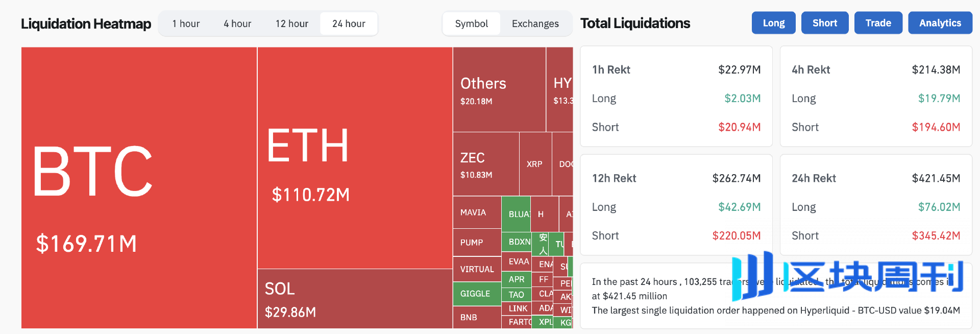Viewport: 980px width, 334px height.
Task: Toggle heatmap view to Symbol
Action: pyautogui.click(x=471, y=23)
